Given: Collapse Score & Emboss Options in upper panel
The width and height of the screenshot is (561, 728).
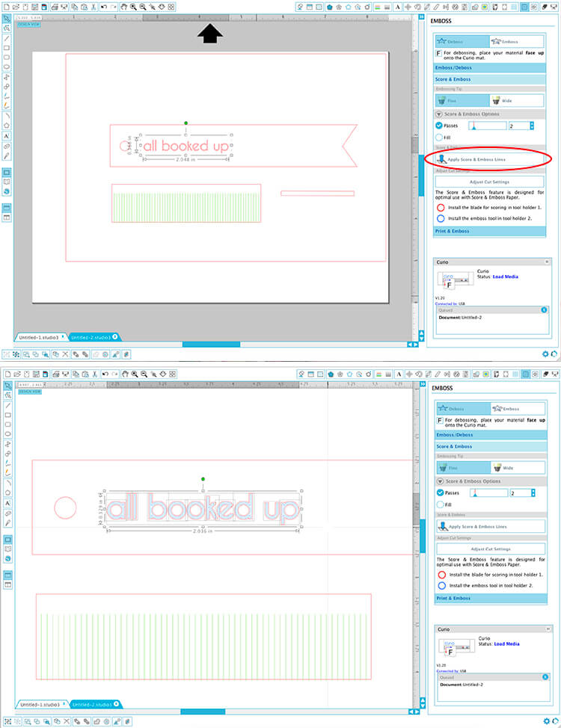Looking at the screenshot, I should click(x=439, y=114).
